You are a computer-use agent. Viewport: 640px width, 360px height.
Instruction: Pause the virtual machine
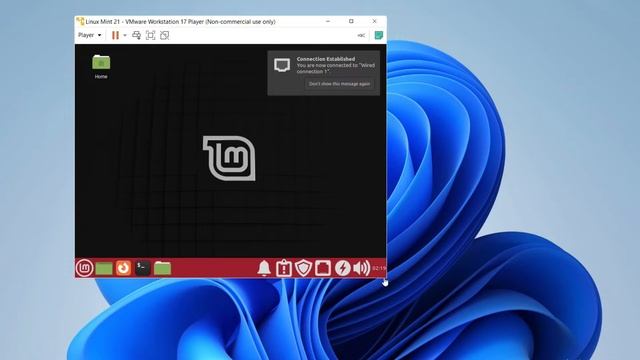(116, 36)
